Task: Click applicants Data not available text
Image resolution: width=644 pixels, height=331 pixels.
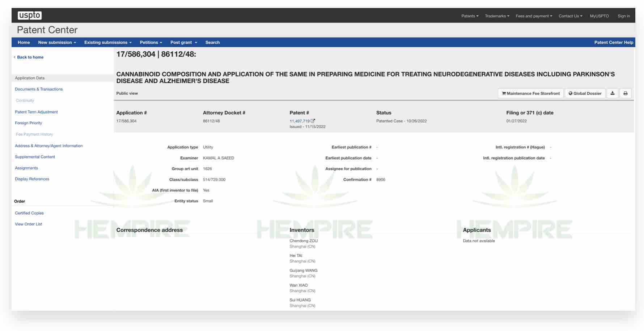Action: (479, 241)
